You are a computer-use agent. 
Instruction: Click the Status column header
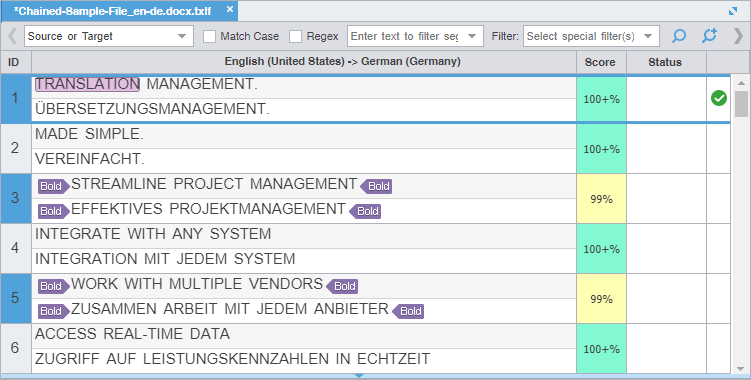[665, 62]
